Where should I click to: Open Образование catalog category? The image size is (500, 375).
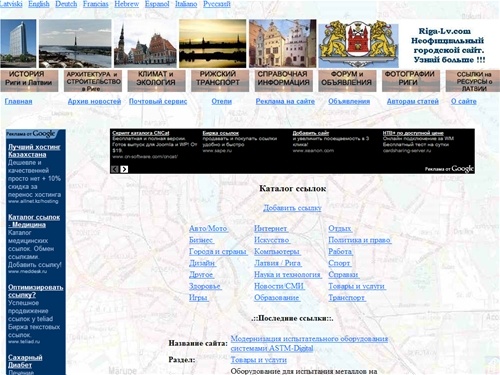pos(277,298)
